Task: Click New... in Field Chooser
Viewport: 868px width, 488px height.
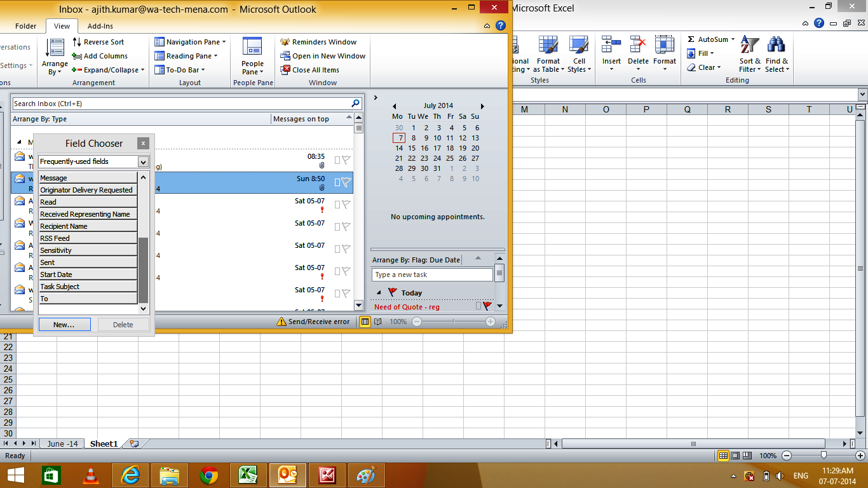Action: (64, 325)
